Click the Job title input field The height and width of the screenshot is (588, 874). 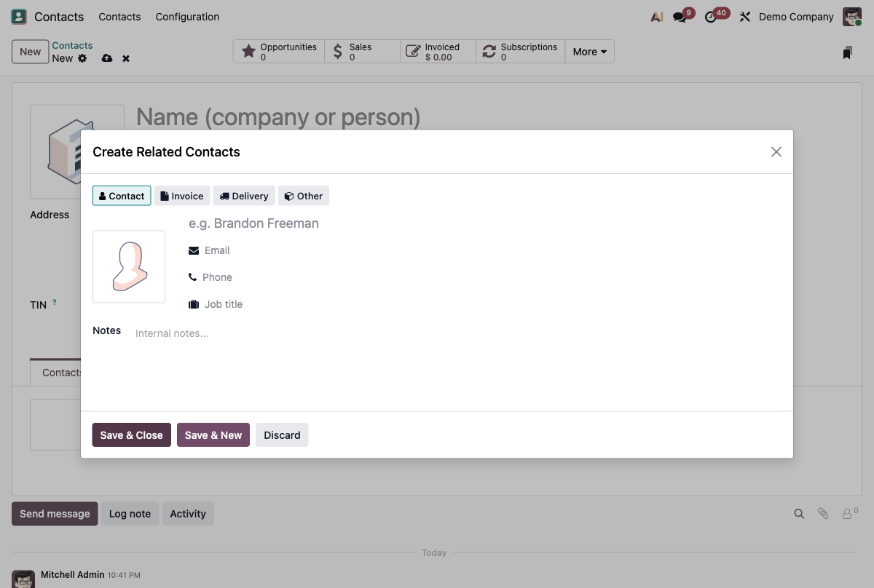[x=492, y=304]
